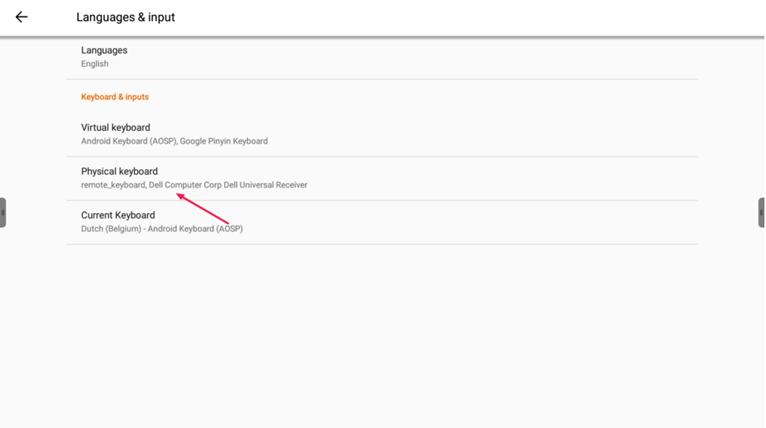
Task: Click the Languages heading
Action: [x=104, y=50]
